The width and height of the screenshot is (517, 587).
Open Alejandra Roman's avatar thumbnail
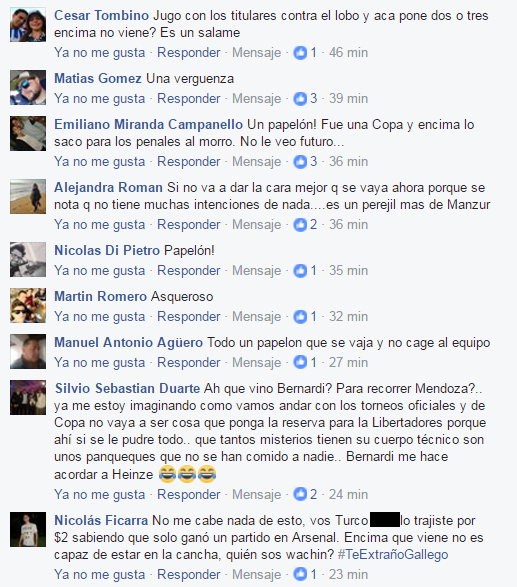click(x=28, y=196)
